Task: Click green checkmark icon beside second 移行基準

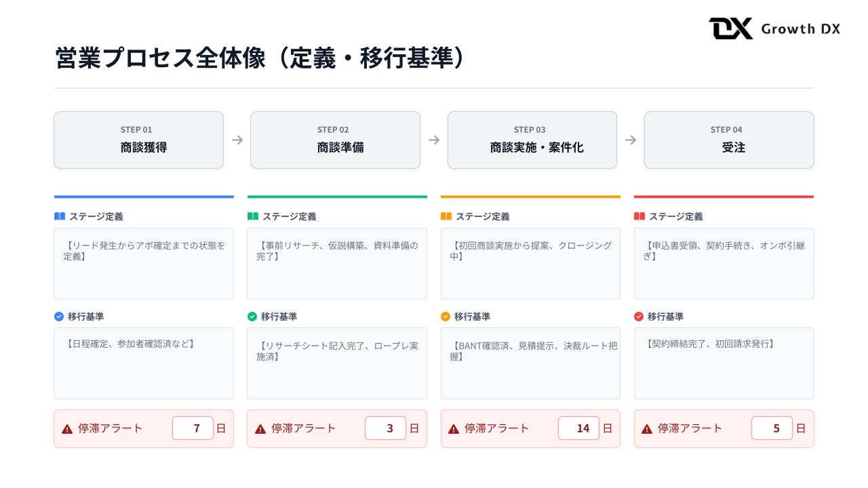Action: (x=252, y=317)
